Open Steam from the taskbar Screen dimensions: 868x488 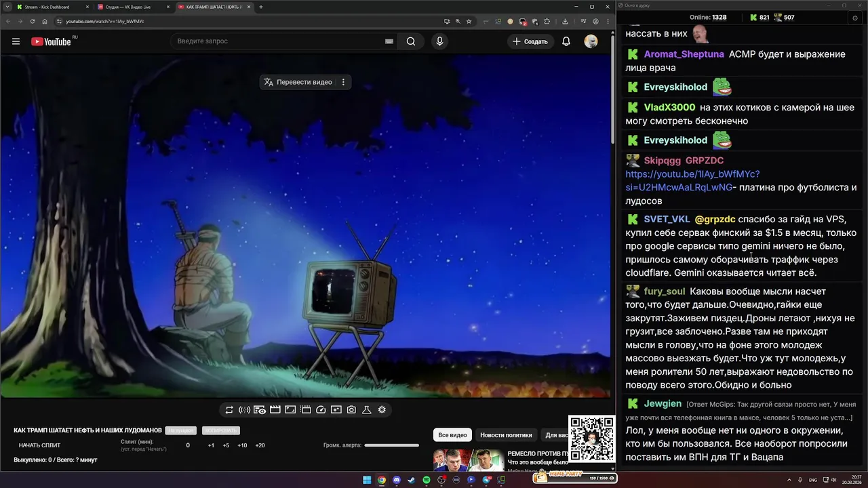click(412, 480)
